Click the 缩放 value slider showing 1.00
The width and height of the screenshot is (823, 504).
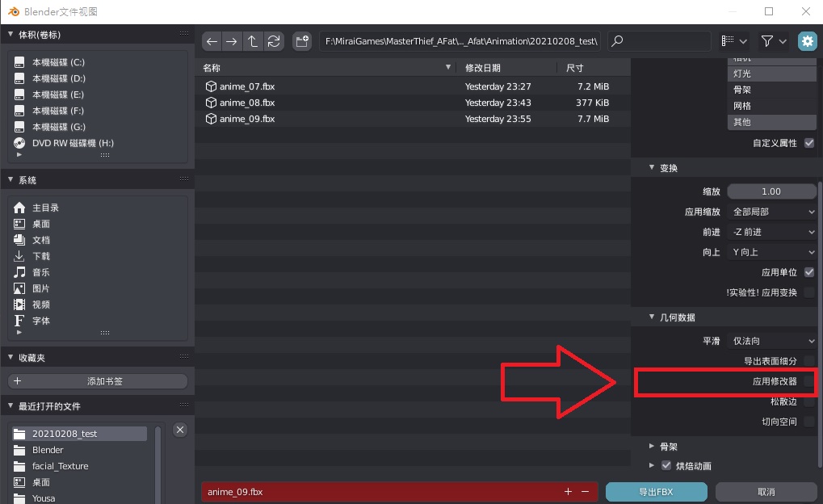771,191
